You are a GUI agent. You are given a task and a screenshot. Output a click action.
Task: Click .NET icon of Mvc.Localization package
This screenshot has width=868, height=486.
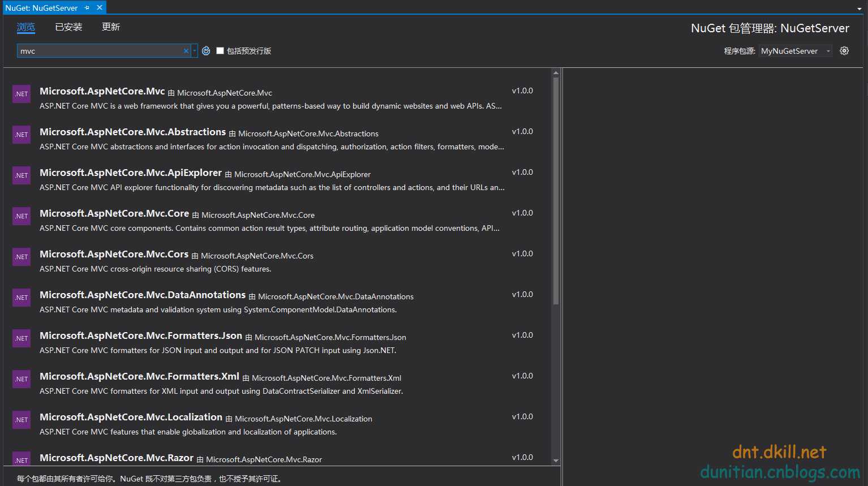tap(22, 420)
